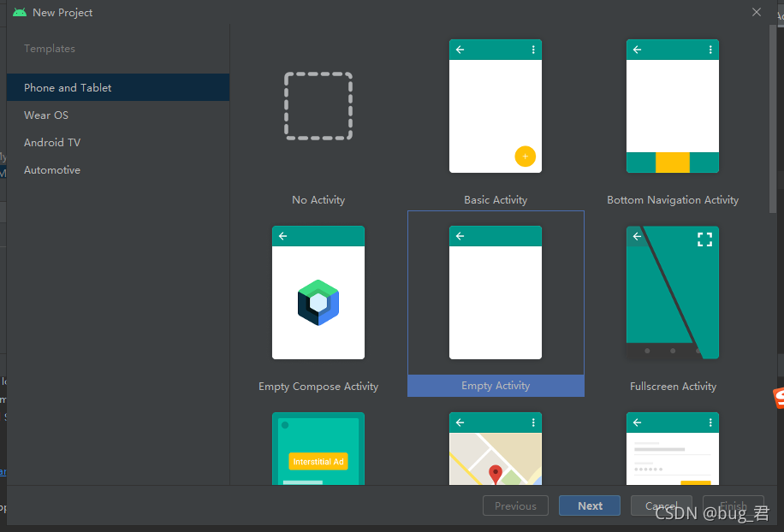Select the Wear OS category

pyautogui.click(x=118, y=115)
